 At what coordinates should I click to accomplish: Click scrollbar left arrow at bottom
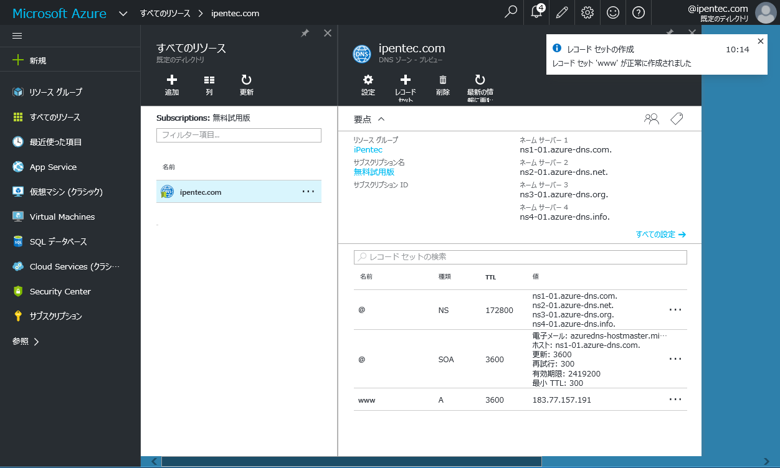pyautogui.click(x=154, y=462)
